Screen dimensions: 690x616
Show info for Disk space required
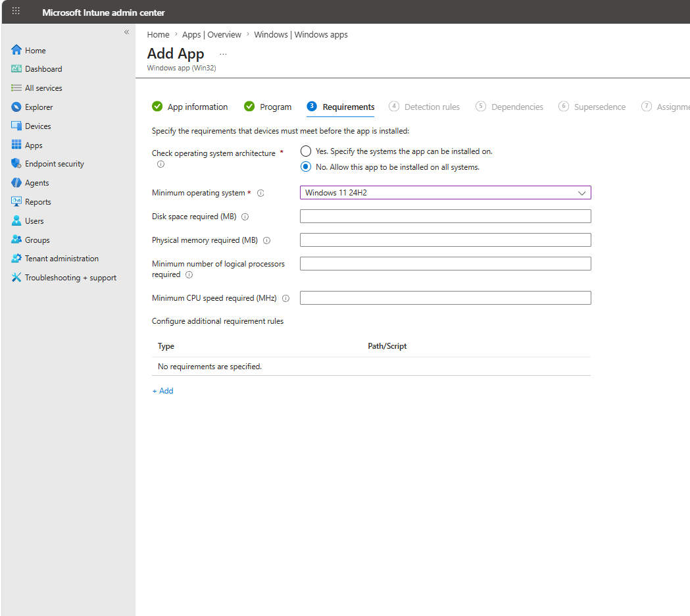pos(245,217)
